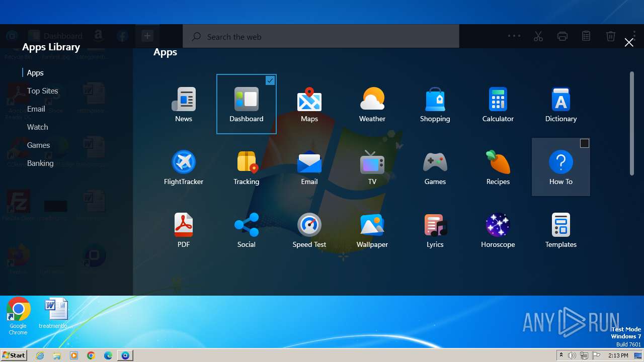This screenshot has height=362, width=644.
Task: Open the Wallpaper app
Action: 372,230
